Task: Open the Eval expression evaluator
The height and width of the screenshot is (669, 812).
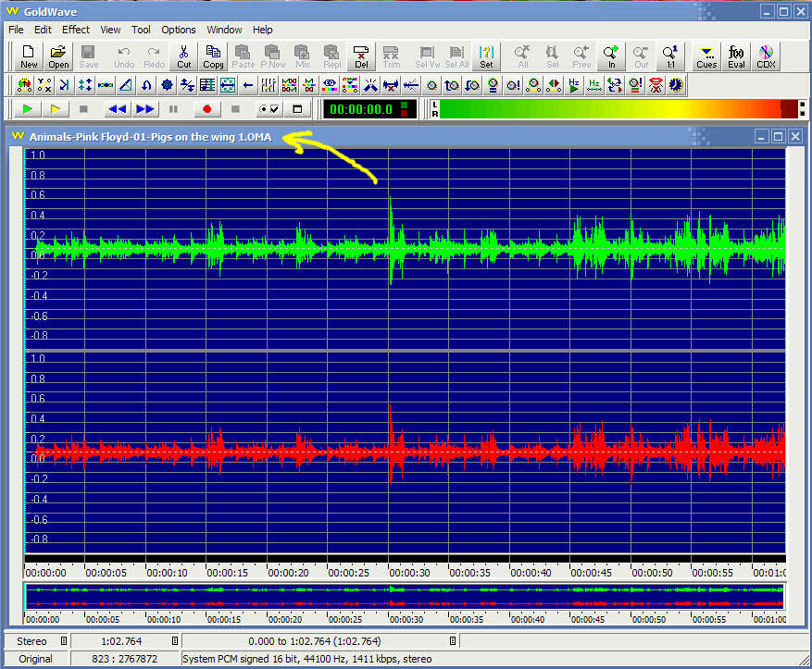Action: (x=736, y=56)
